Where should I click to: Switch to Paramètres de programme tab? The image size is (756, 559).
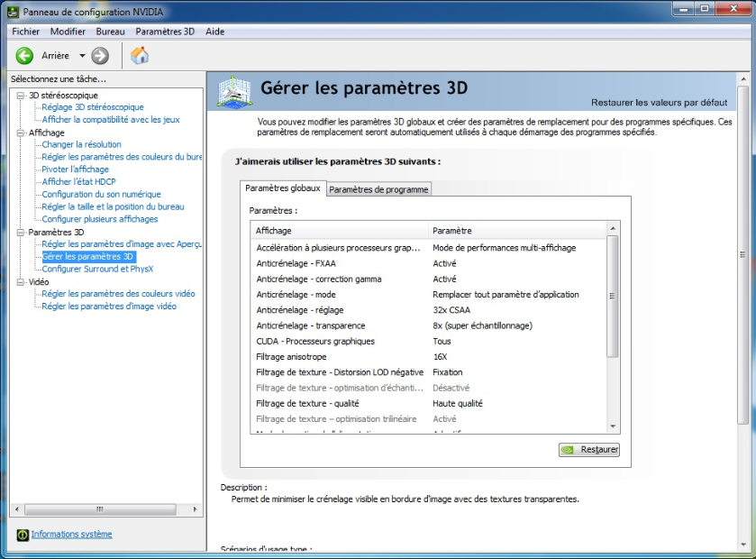click(378, 189)
